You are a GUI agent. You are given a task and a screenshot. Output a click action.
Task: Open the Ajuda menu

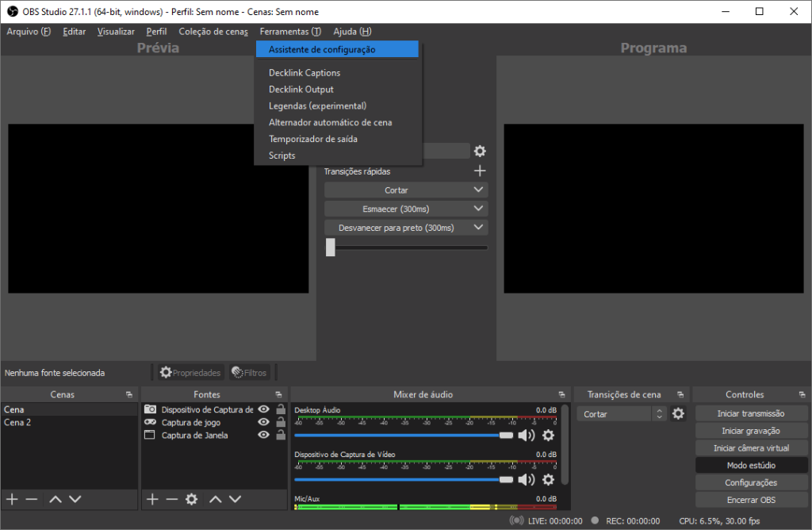click(352, 32)
